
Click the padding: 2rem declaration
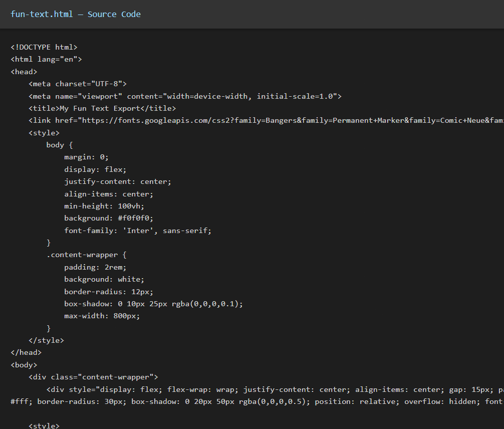[95, 267]
